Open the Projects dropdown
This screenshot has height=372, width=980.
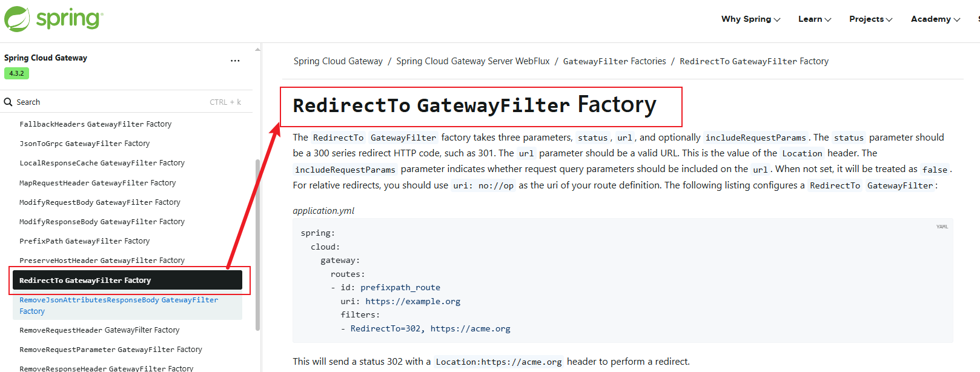click(x=870, y=19)
